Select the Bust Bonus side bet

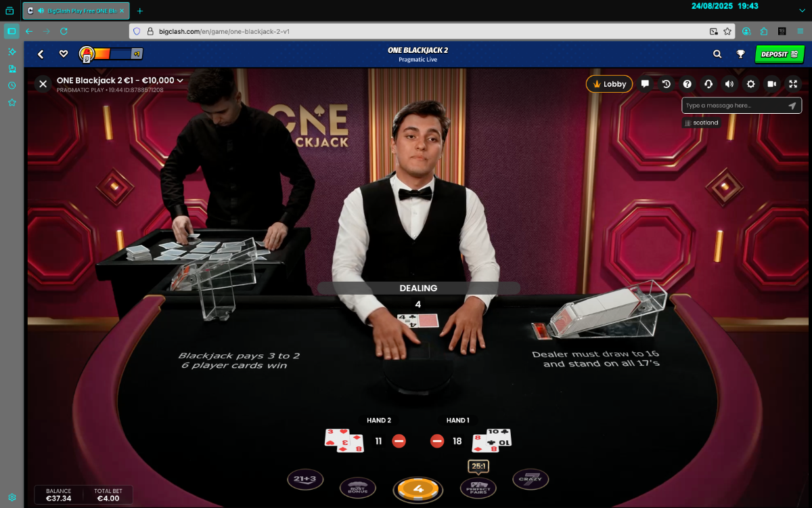pos(358,488)
